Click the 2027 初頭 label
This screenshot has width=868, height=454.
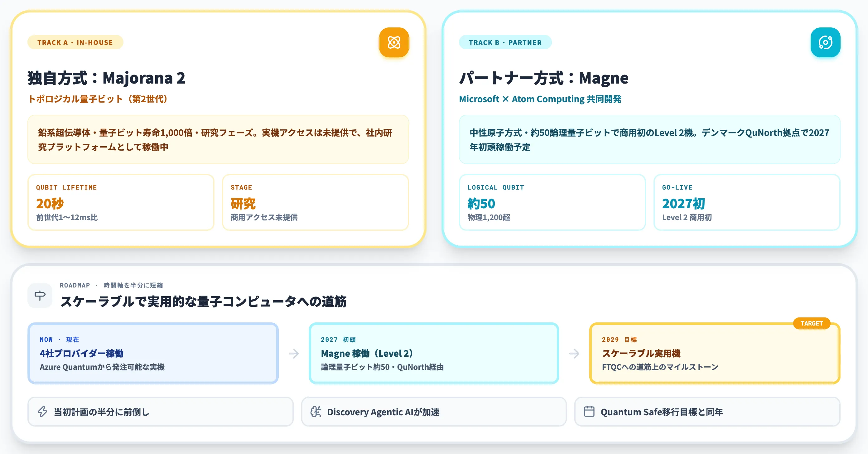[x=338, y=339]
